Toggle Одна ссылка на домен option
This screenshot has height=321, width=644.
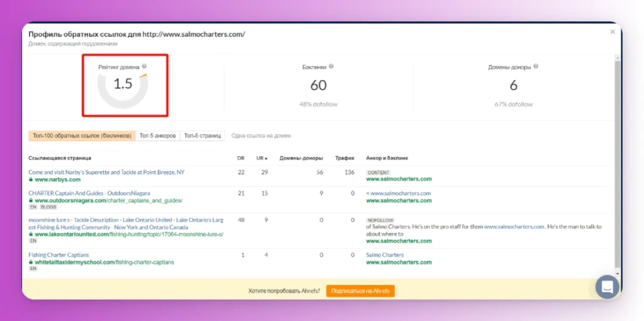pyautogui.click(x=261, y=135)
